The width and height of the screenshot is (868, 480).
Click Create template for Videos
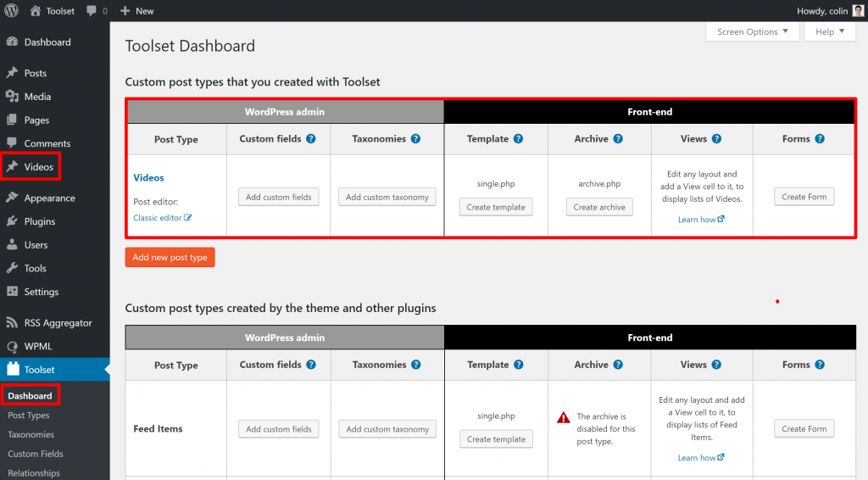pyautogui.click(x=496, y=207)
